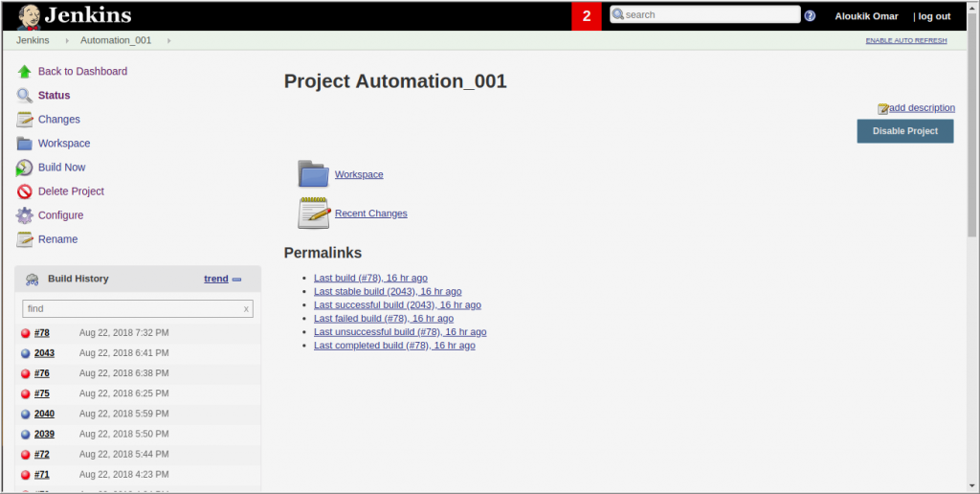Click the add description edit icon
The height and width of the screenshot is (494, 980).
pos(883,109)
